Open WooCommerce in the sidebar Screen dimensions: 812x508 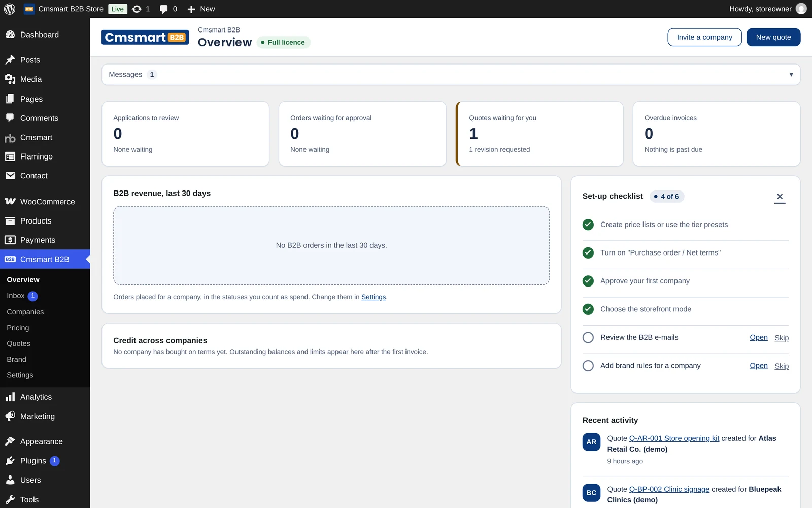[45, 202]
